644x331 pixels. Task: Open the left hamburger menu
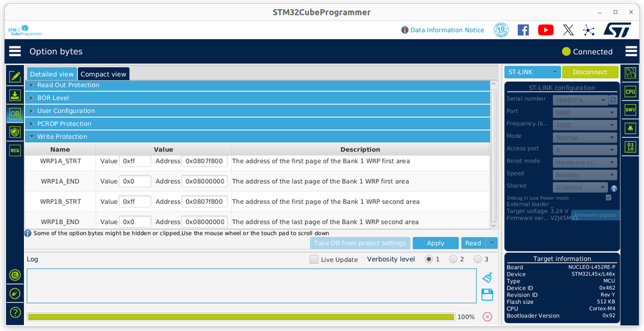click(15, 51)
